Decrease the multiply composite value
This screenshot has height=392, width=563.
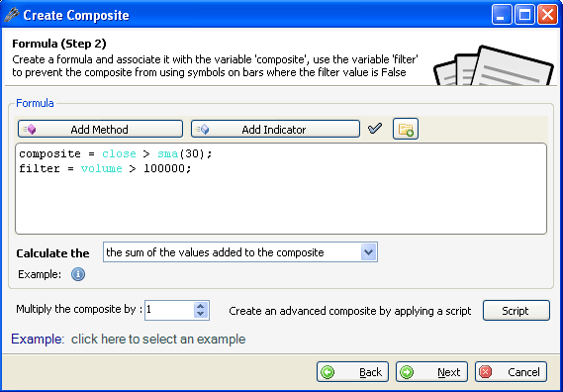click(x=200, y=314)
